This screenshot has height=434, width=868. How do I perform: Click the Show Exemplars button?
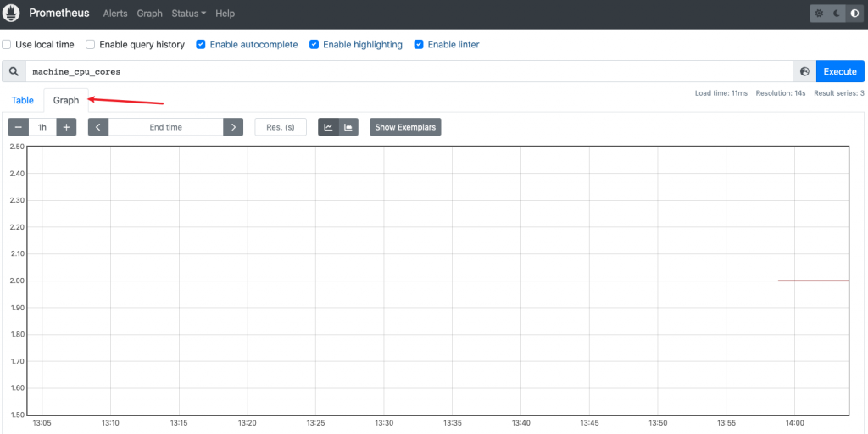pyautogui.click(x=405, y=127)
